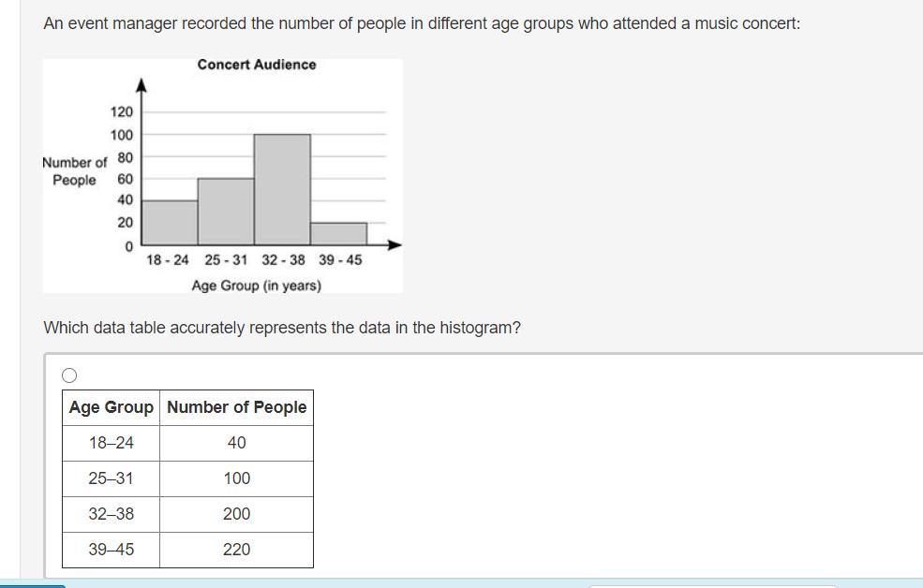This screenshot has height=588, width=923.
Task: Click the right arrowhead on the x-axis
Action: 395,245
